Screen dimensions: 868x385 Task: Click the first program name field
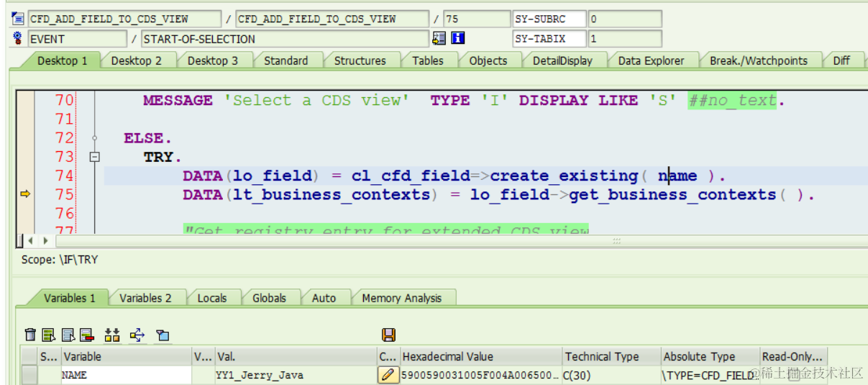pyautogui.click(x=124, y=19)
